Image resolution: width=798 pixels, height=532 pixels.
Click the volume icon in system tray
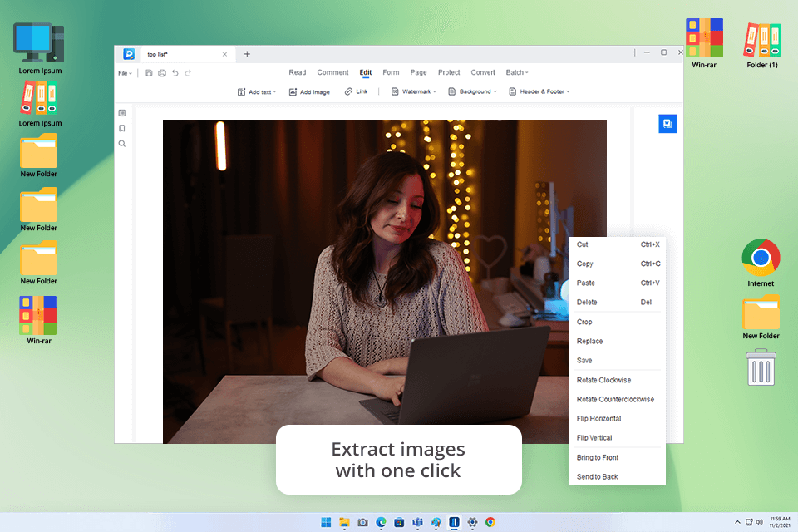[759, 522]
